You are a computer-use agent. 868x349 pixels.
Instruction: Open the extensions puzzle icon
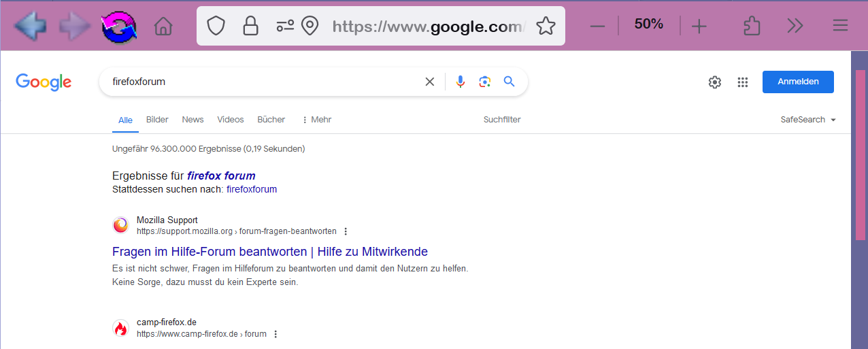click(x=752, y=27)
